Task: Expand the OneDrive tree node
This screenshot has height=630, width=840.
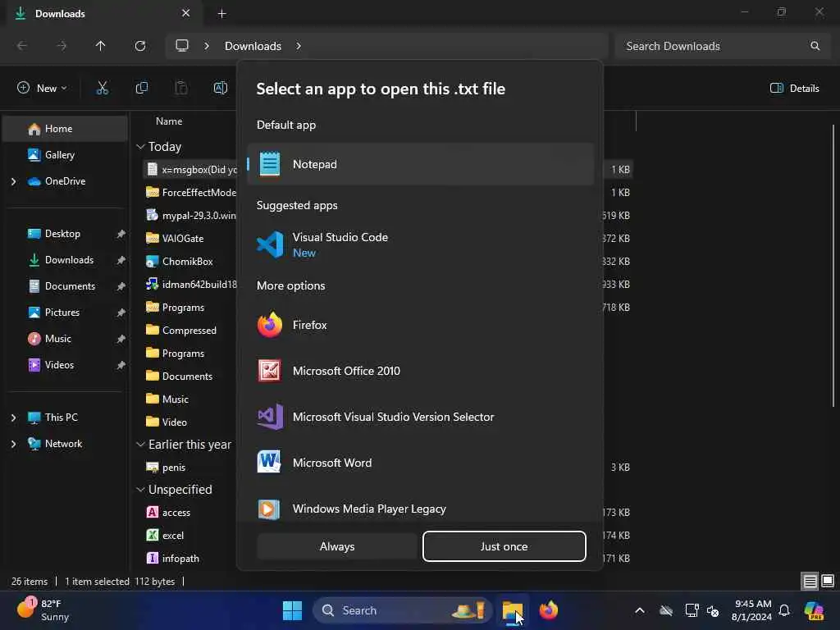Action: [13, 181]
